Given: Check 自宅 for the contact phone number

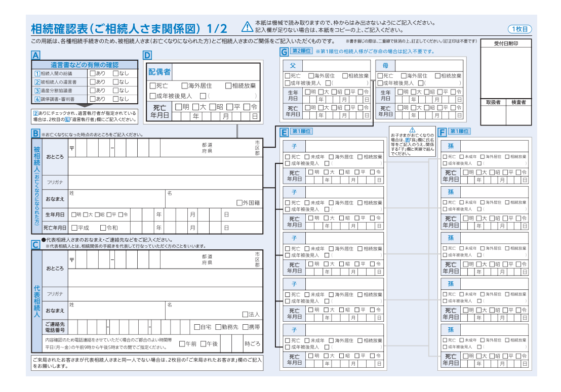Looking at the screenshot, I should [197, 327].
